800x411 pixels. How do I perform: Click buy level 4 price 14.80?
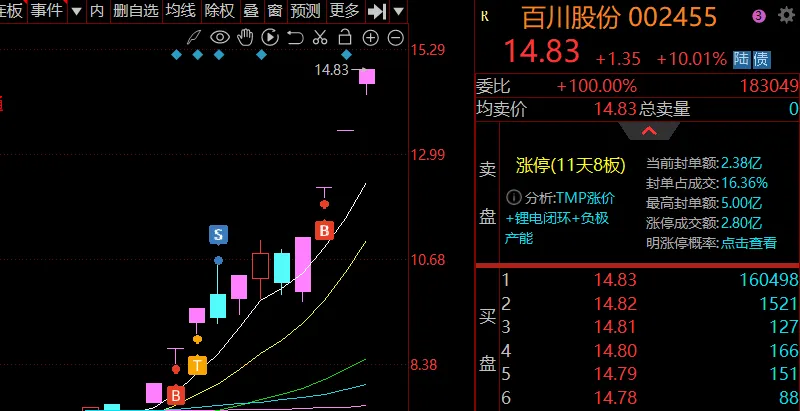(x=615, y=351)
